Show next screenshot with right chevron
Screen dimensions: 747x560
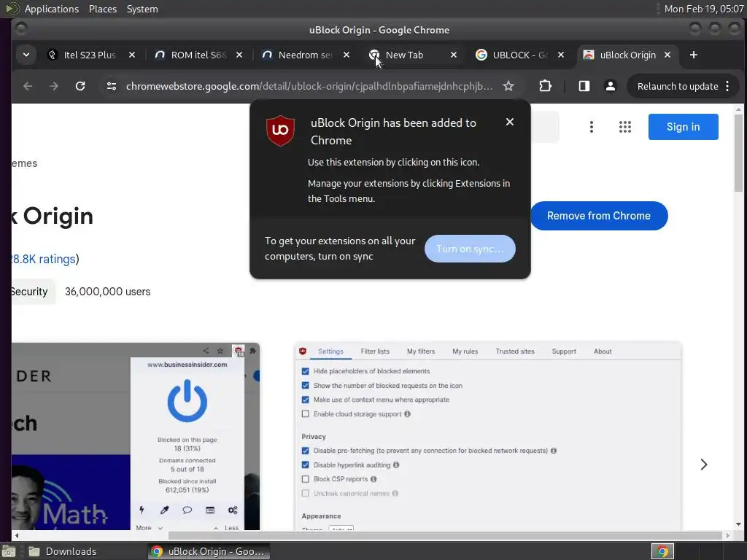[704, 464]
